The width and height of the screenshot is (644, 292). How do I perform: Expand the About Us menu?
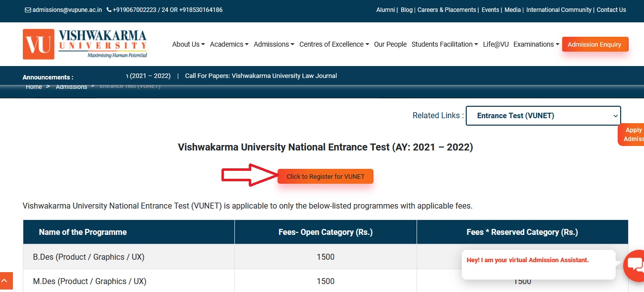189,44
